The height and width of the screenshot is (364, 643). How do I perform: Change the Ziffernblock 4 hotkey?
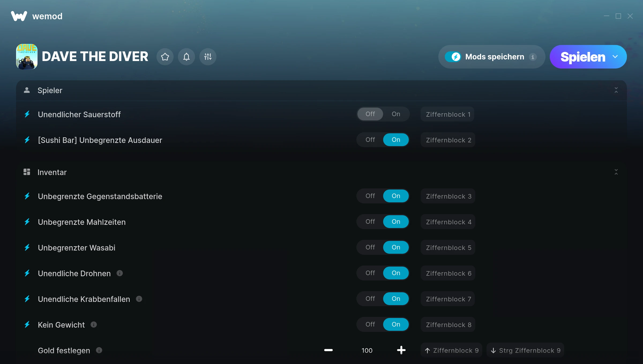(x=448, y=222)
